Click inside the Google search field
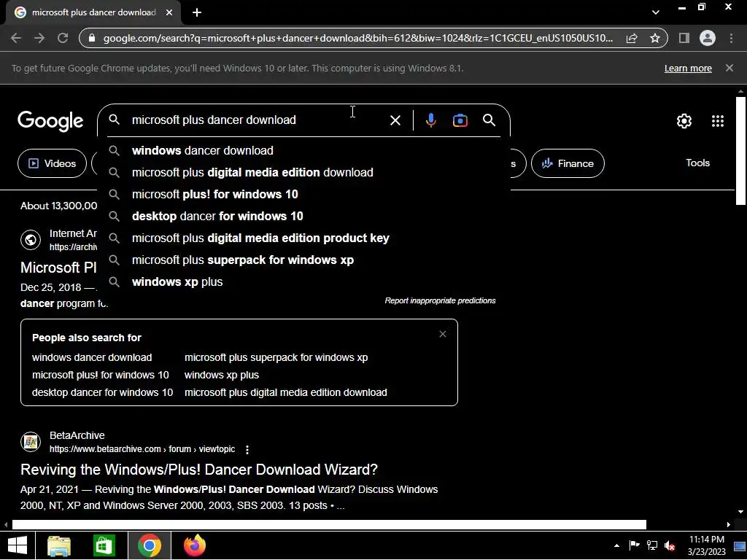 click(258, 120)
